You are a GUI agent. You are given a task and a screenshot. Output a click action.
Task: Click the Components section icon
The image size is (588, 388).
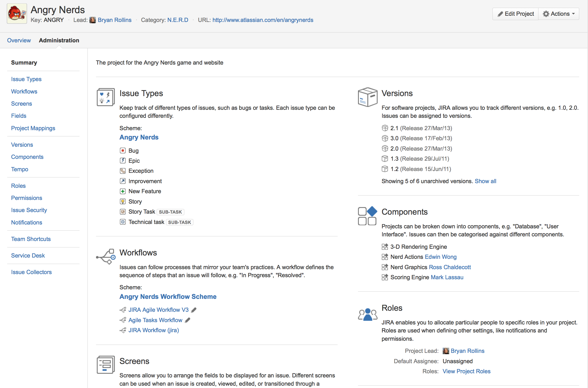pos(368,216)
